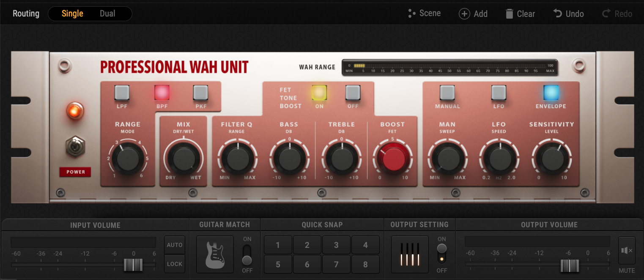Click the Wah Range meter display

[x=449, y=68]
